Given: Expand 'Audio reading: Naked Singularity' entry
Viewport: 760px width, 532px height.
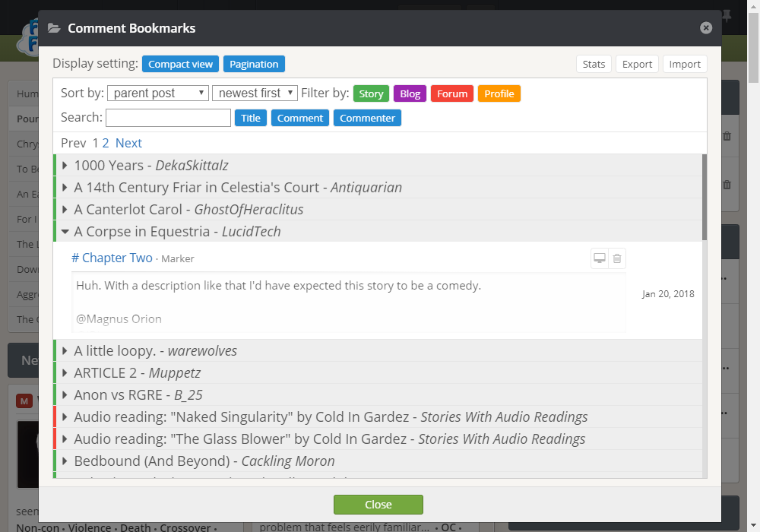Looking at the screenshot, I should coord(378,417).
